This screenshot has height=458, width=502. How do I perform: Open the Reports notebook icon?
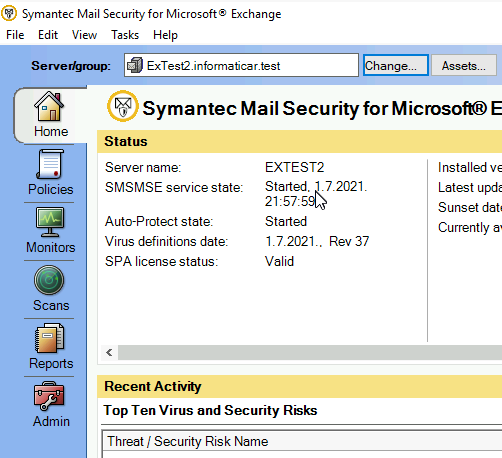click(49, 338)
